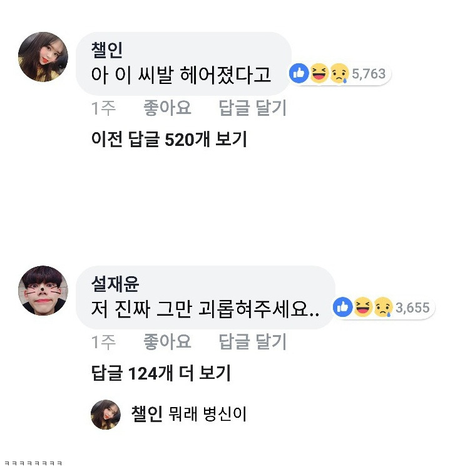Expand 답글 124개 더 보기
The width and height of the screenshot is (470, 476).
(x=161, y=373)
